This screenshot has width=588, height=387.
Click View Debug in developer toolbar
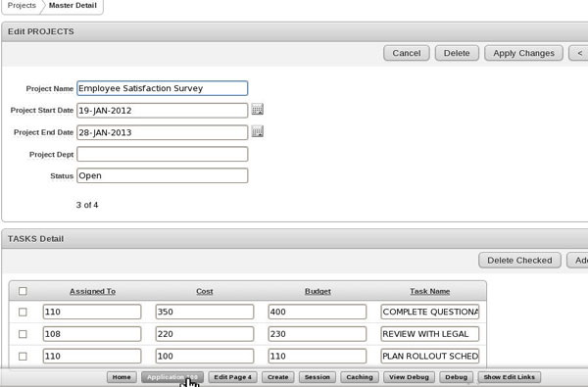point(409,377)
